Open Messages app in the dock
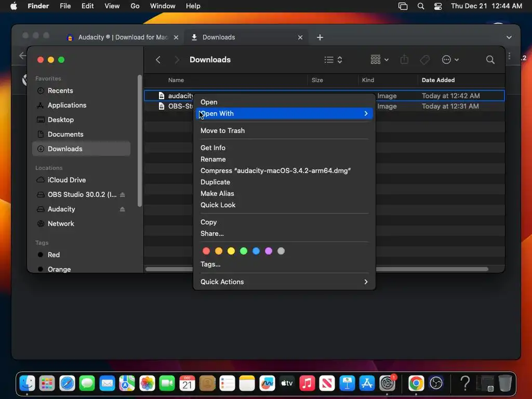Image resolution: width=532 pixels, height=399 pixels. [x=87, y=383]
